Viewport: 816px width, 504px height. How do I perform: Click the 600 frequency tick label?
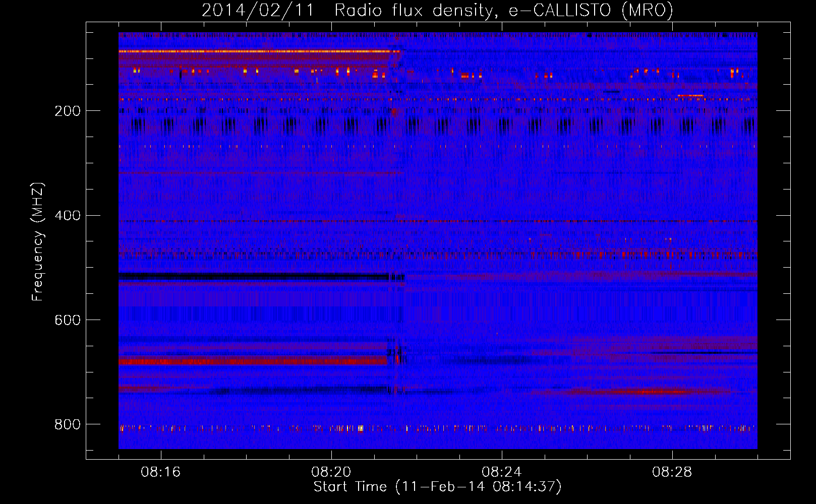coord(68,320)
